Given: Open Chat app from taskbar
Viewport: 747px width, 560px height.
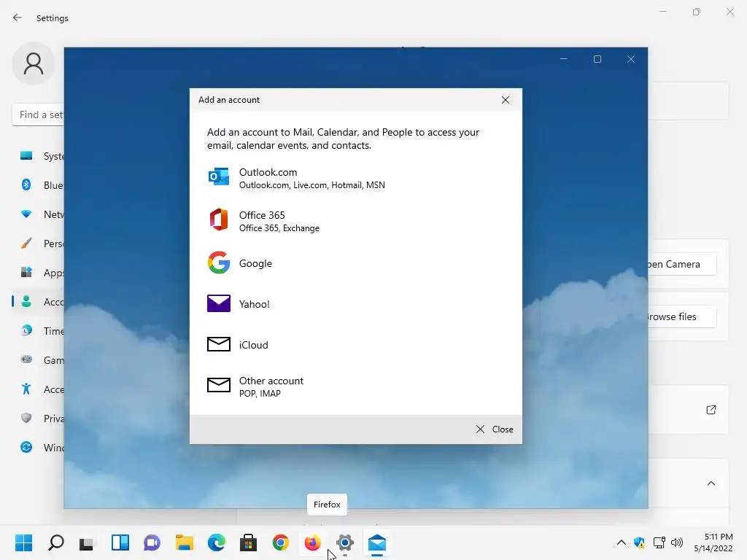Looking at the screenshot, I should click(152, 542).
